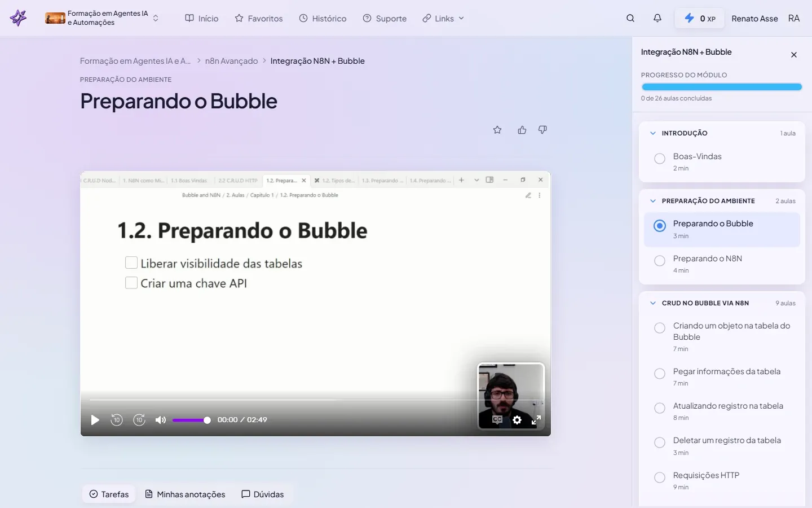Dislike the lesson with thumbs down
Screen dimensions: 812x508
pyautogui.click(x=542, y=130)
